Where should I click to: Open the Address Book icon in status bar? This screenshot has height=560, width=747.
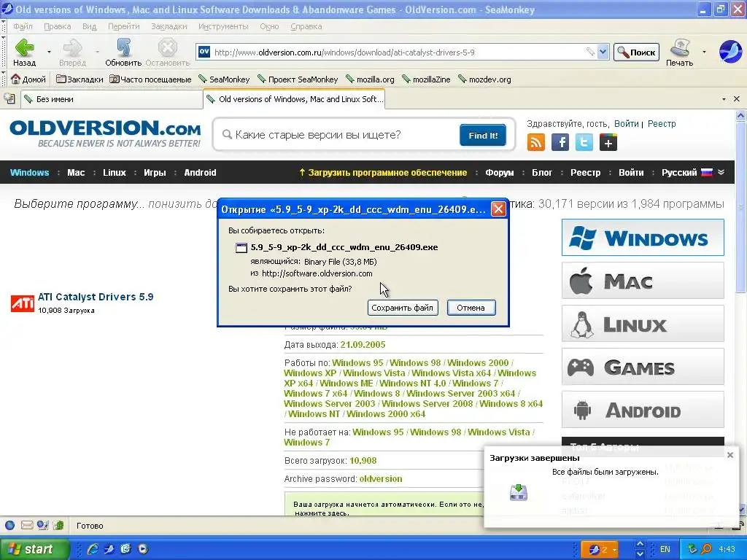pyautogui.click(x=58, y=526)
